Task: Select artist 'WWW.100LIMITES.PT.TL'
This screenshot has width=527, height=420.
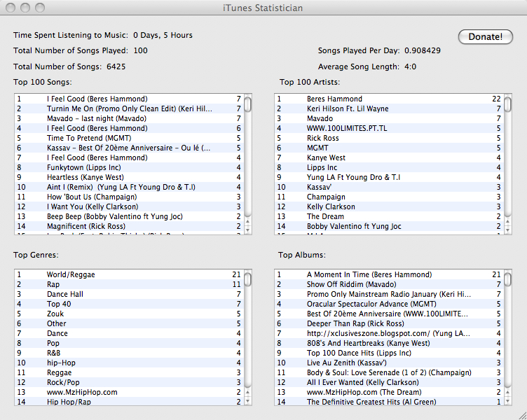Action: coord(390,128)
